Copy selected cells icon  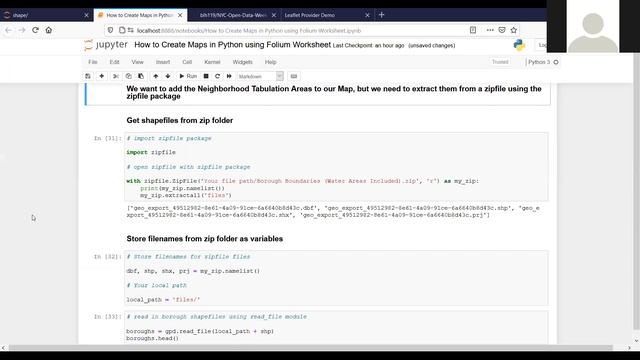tap(128, 76)
